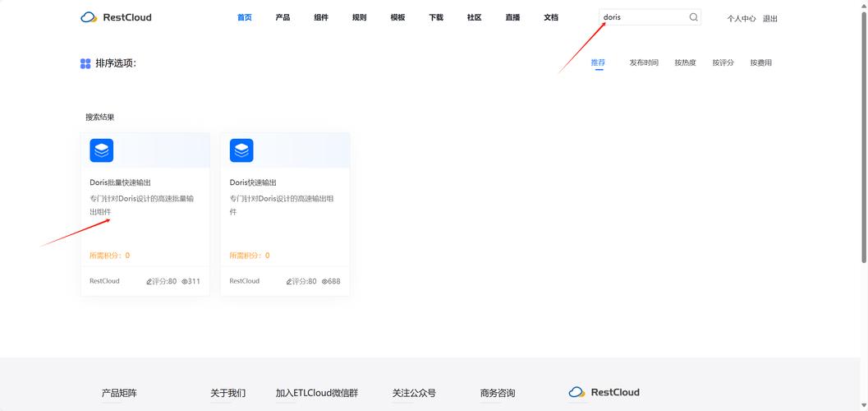Click view count 311

tap(194, 281)
